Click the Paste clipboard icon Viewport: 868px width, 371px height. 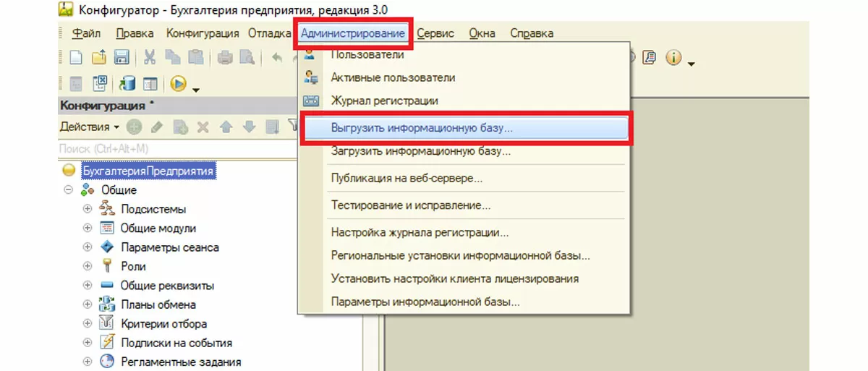(195, 58)
